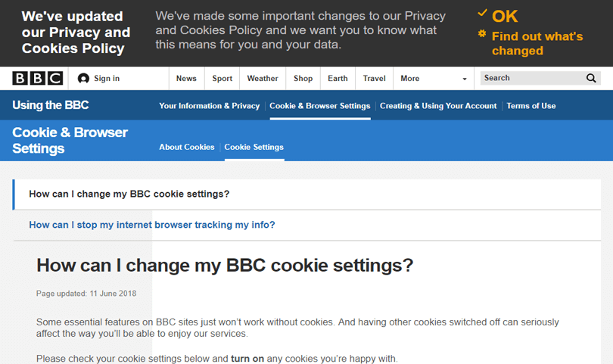The width and height of the screenshot is (613, 364).
Task: Click the Sign in profile icon
Action: click(83, 79)
